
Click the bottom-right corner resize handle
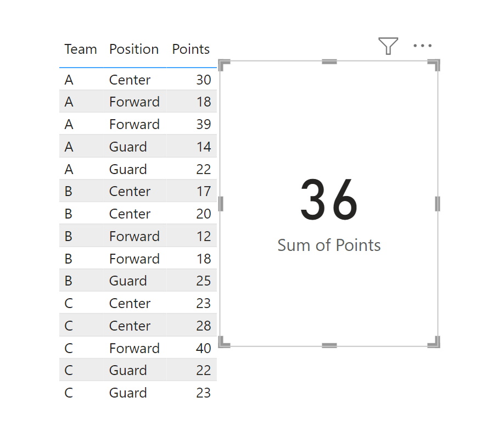pos(434,342)
